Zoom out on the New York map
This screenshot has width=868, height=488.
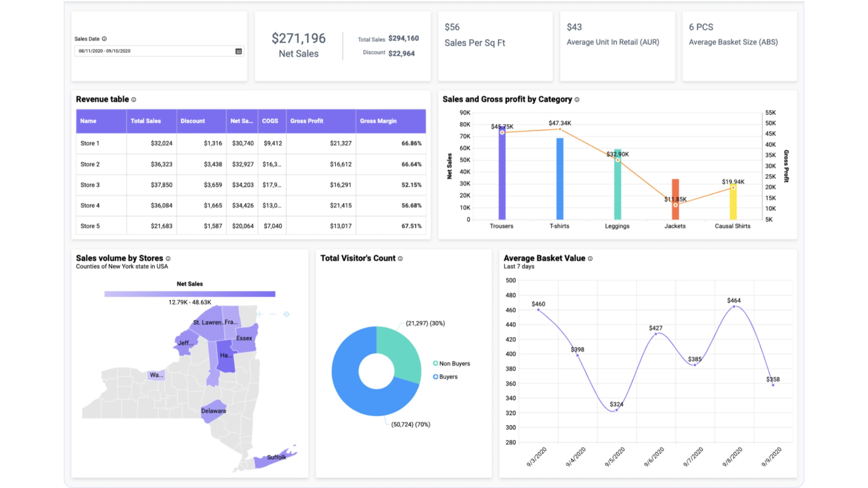[x=273, y=314]
